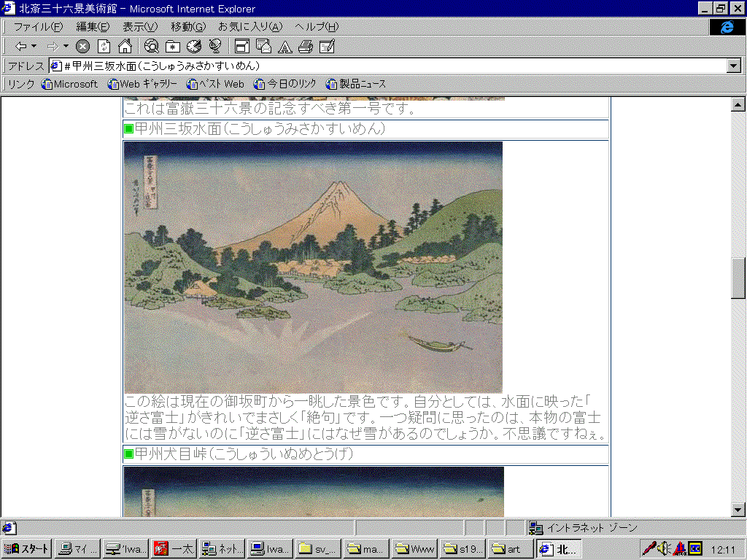Open the 製品ニュース link

click(x=355, y=84)
